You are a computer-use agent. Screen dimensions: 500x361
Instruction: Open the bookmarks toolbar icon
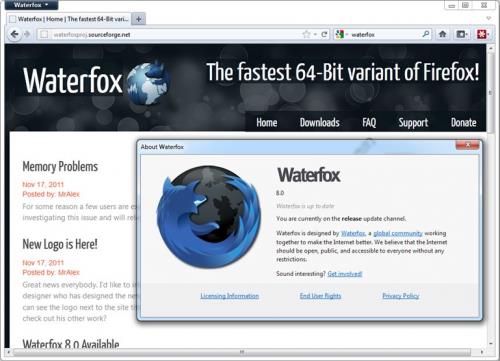[x=462, y=34]
